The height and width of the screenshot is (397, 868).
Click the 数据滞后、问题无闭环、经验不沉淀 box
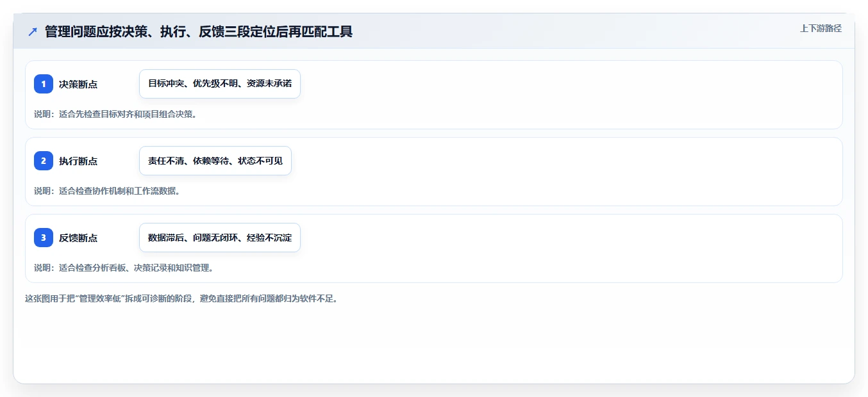220,238
